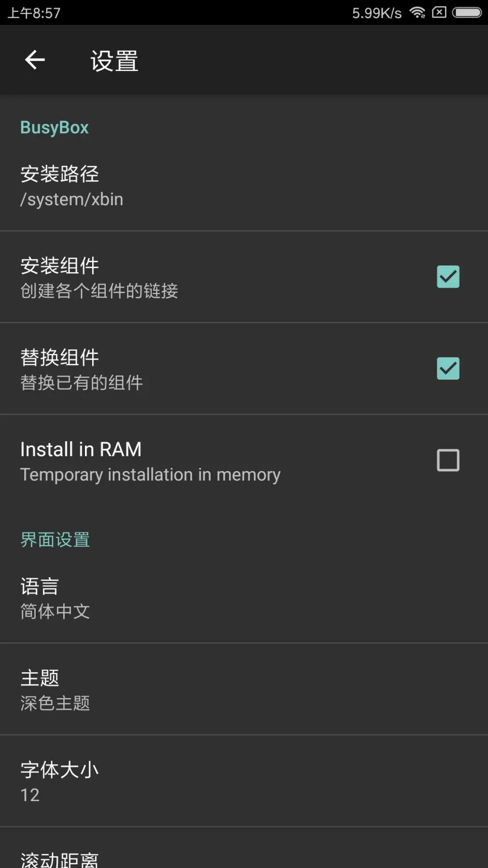The height and width of the screenshot is (868, 488).
Task: Tap the 简体中文 language value
Action: 55,611
